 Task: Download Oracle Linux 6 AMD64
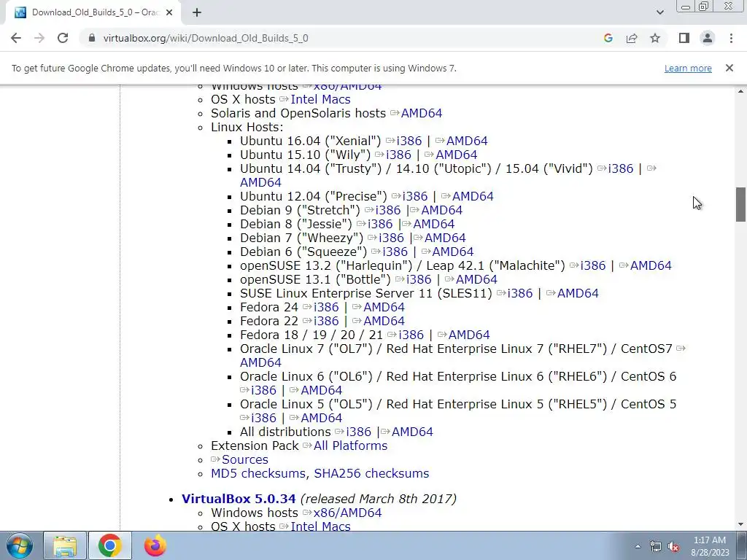322,390
